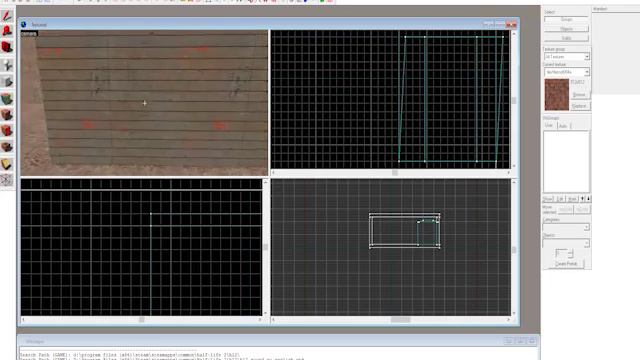Open the prefab Categories dropdown
The width and height of the screenshot is (640, 360).
[566, 227]
